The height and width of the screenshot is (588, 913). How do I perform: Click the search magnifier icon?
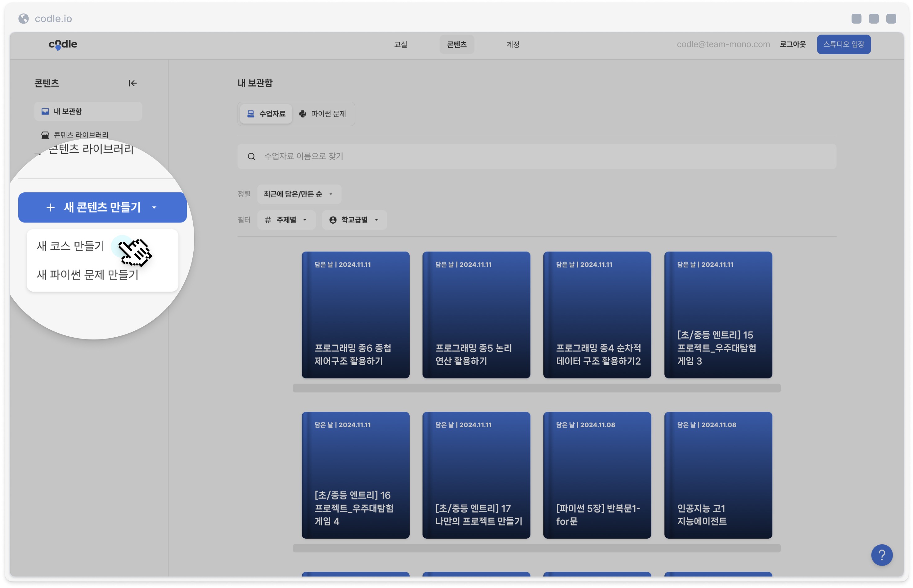tap(251, 157)
